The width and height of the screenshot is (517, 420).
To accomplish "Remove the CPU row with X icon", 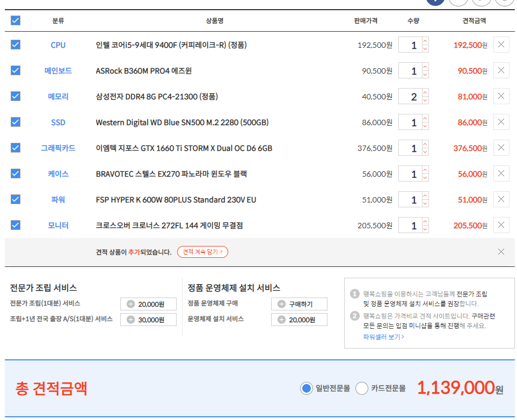I will [x=501, y=45].
